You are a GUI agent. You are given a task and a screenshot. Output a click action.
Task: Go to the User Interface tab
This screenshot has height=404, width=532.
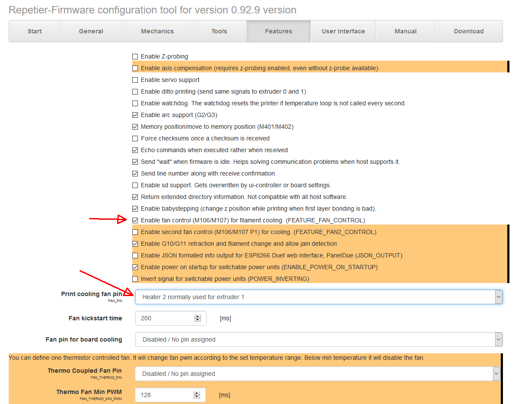(343, 31)
